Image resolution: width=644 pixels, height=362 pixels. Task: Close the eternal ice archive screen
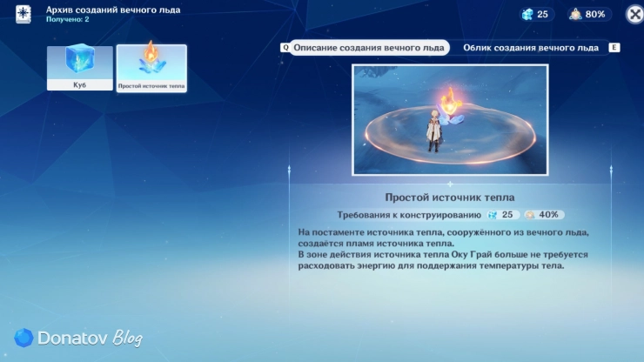[x=634, y=15]
